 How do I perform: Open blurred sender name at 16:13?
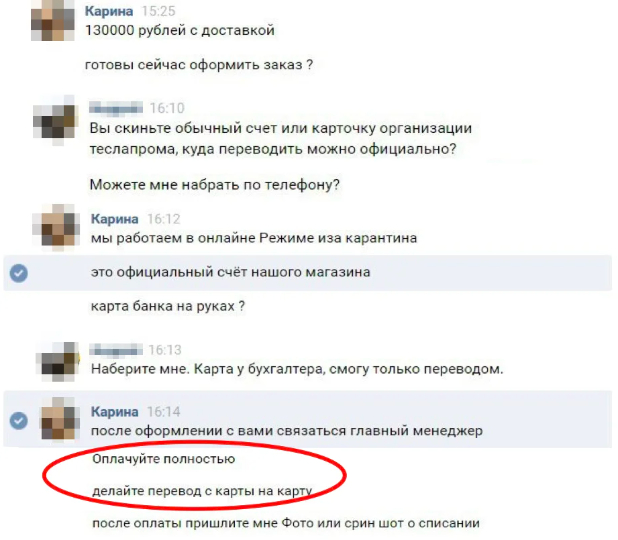[116, 349]
